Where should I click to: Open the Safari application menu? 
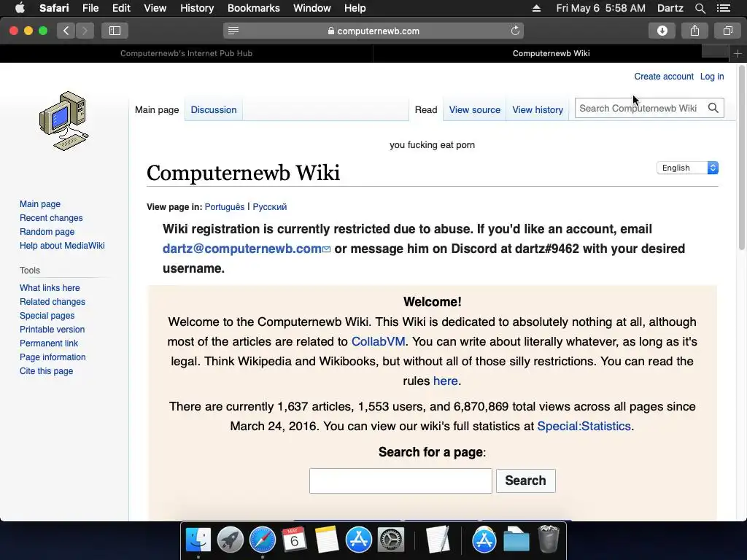54,8
